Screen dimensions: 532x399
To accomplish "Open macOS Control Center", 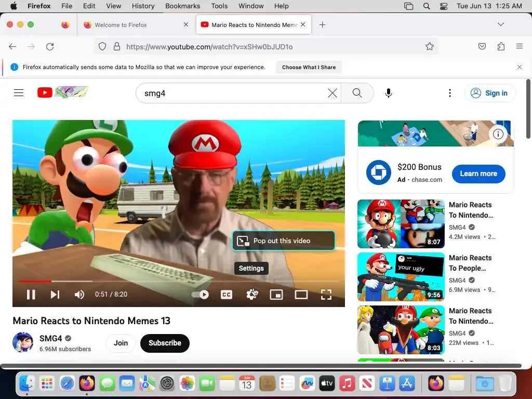I will click(444, 6).
